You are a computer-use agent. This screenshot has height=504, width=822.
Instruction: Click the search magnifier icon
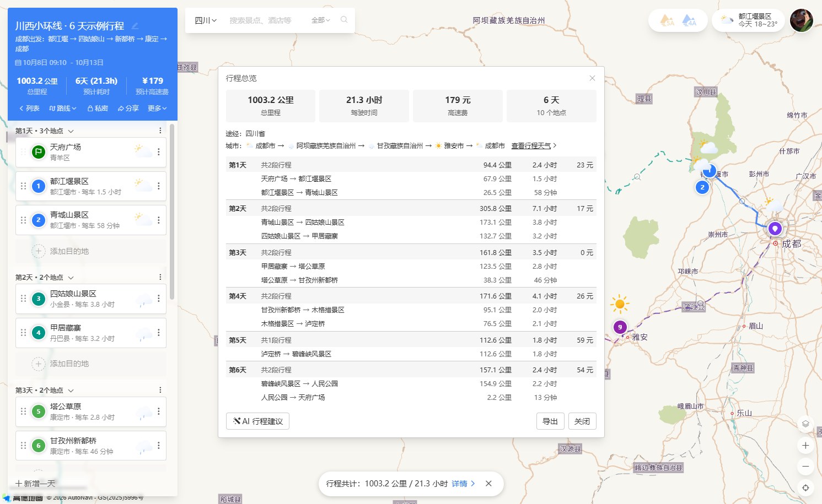(x=344, y=20)
